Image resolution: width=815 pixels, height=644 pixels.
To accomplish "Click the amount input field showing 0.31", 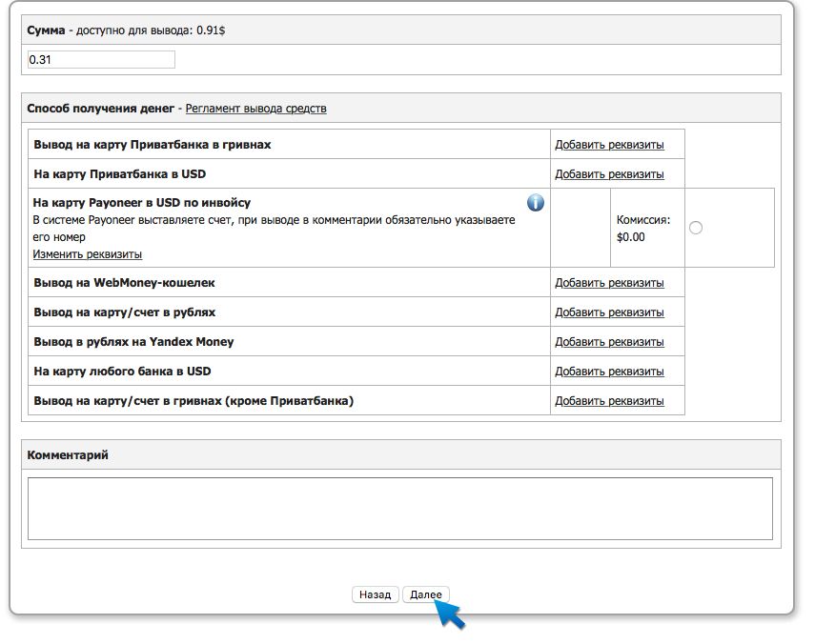I will [101, 60].
